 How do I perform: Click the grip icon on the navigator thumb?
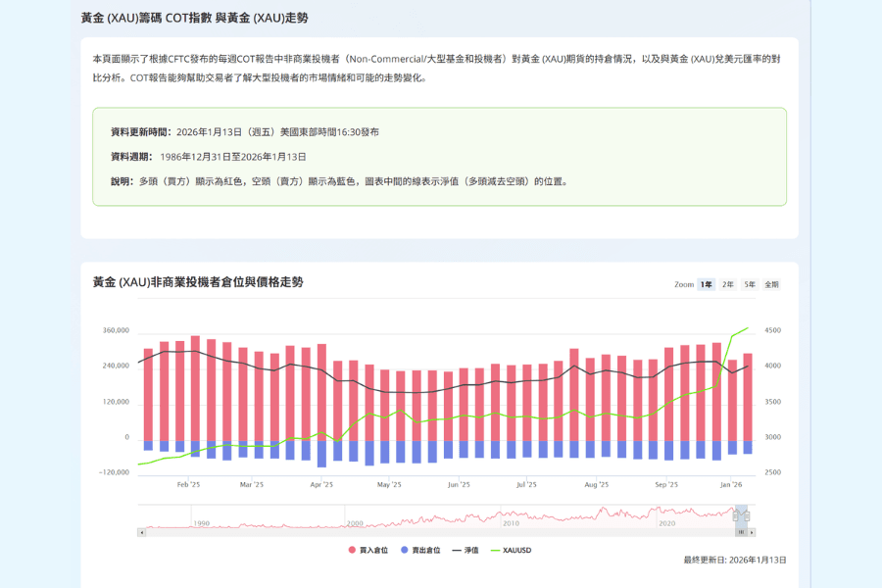coord(742,530)
